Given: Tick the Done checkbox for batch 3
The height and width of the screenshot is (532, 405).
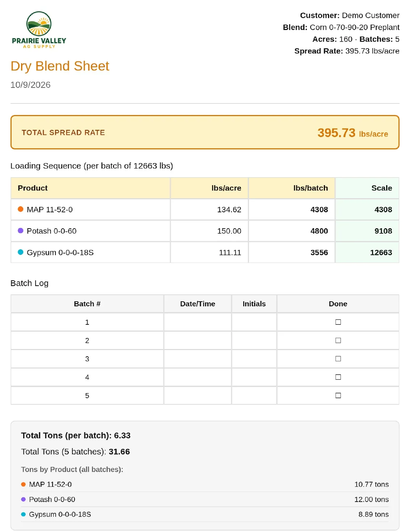Looking at the screenshot, I should pyautogui.click(x=338, y=359).
